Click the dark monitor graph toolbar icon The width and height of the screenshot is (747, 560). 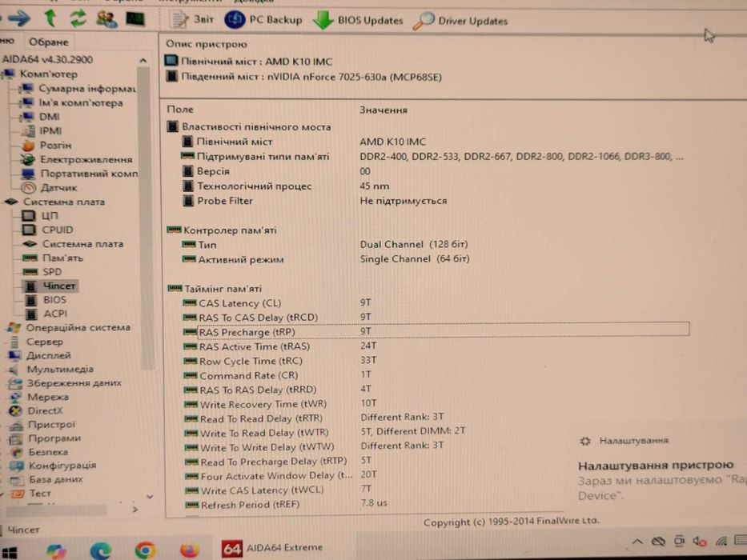[135, 19]
